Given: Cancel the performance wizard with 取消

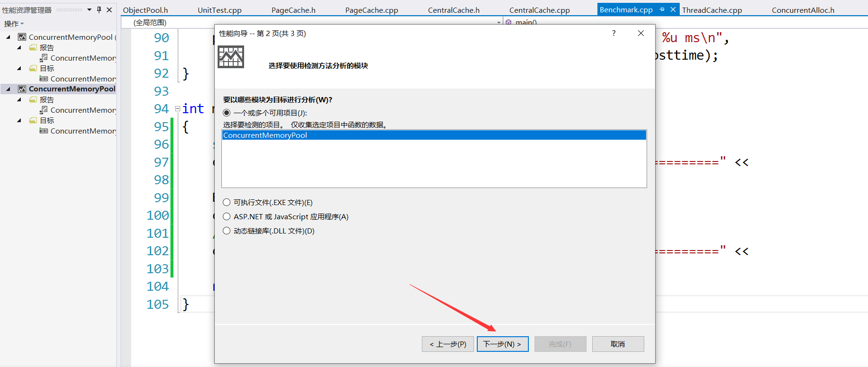Looking at the screenshot, I should click(618, 344).
